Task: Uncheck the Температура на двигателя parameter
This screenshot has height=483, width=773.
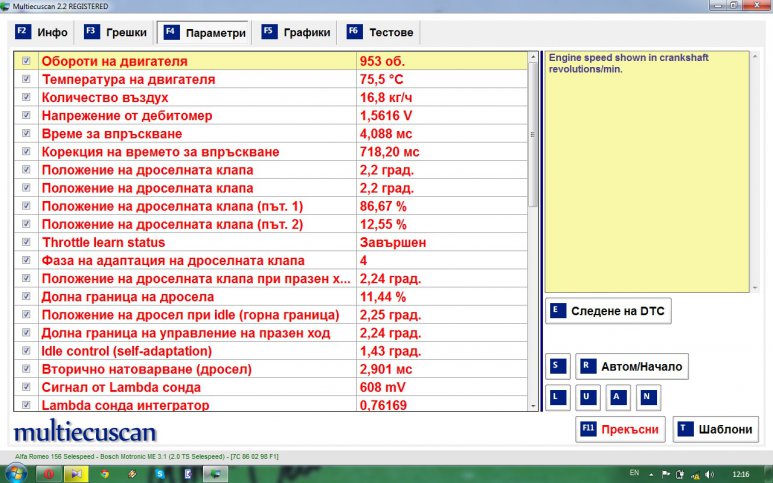Action: pyautogui.click(x=26, y=80)
